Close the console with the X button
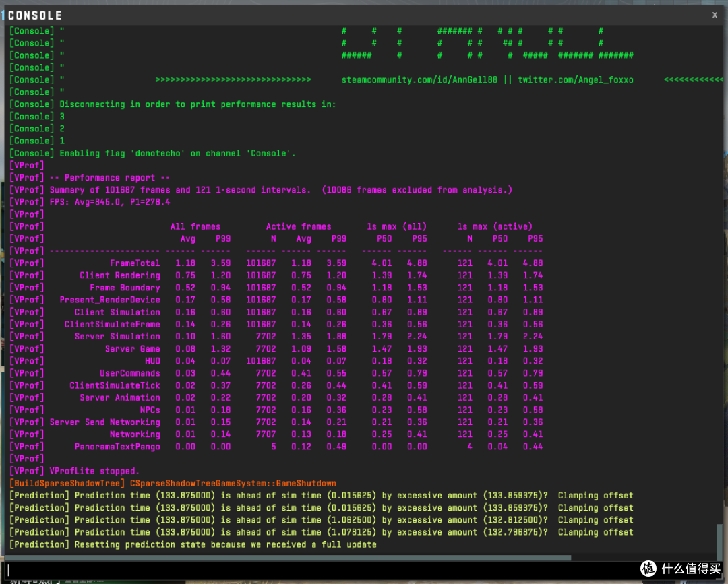The height and width of the screenshot is (584, 728). [715, 15]
